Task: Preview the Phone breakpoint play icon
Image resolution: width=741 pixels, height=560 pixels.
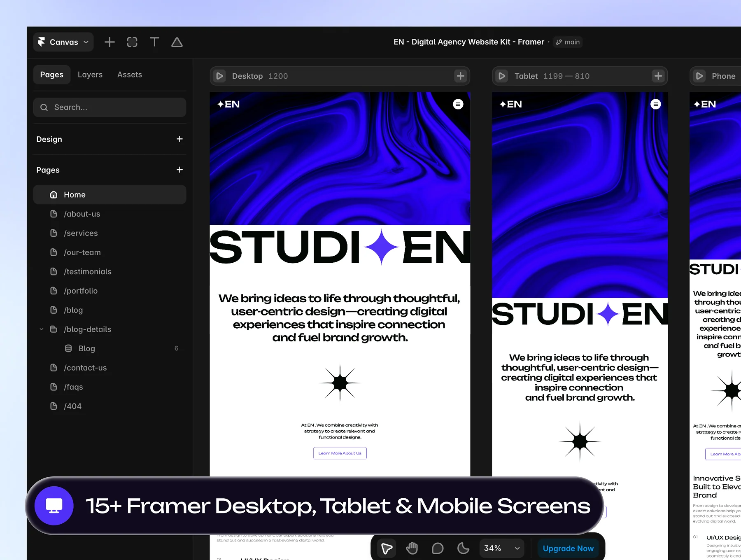Action: click(699, 76)
